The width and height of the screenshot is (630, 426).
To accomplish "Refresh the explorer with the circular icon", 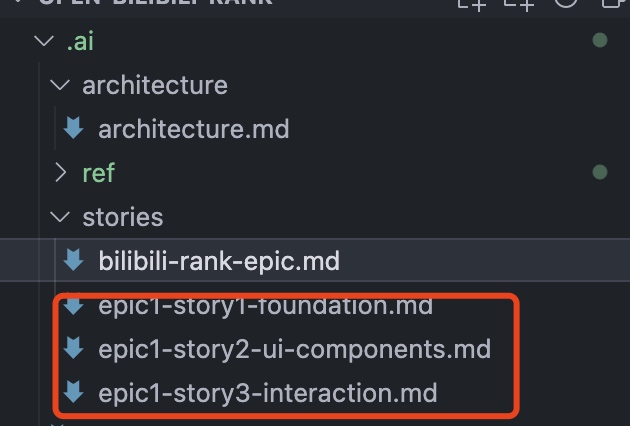I will [x=566, y=3].
